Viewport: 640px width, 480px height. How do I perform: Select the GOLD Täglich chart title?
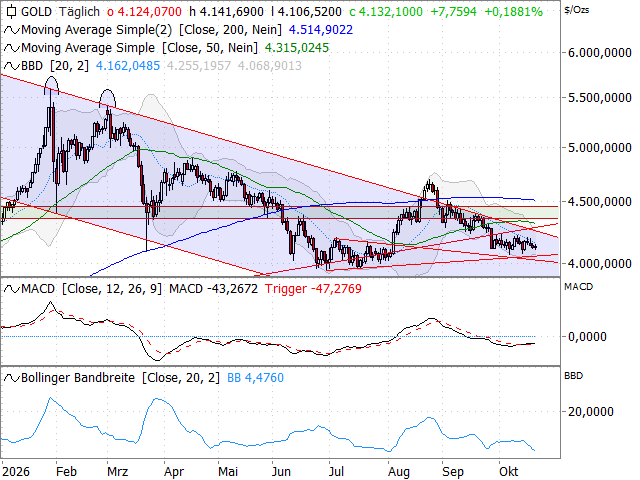click(x=60, y=12)
